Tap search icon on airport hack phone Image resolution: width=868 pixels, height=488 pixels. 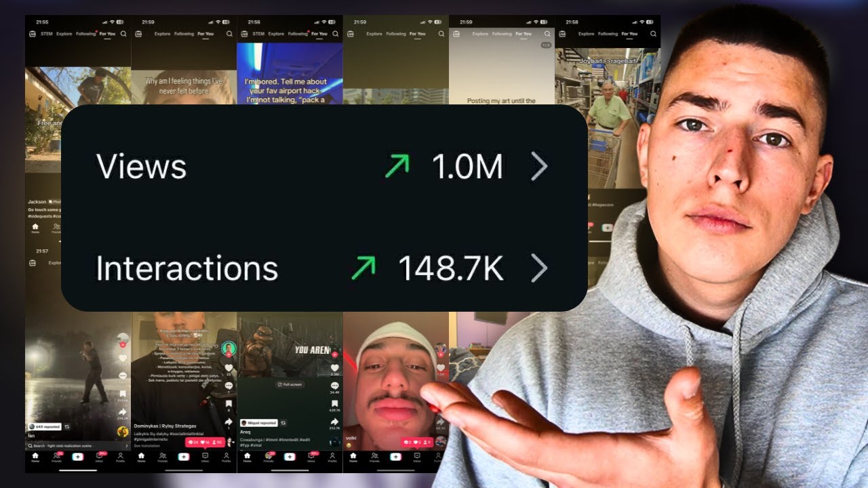tap(335, 33)
